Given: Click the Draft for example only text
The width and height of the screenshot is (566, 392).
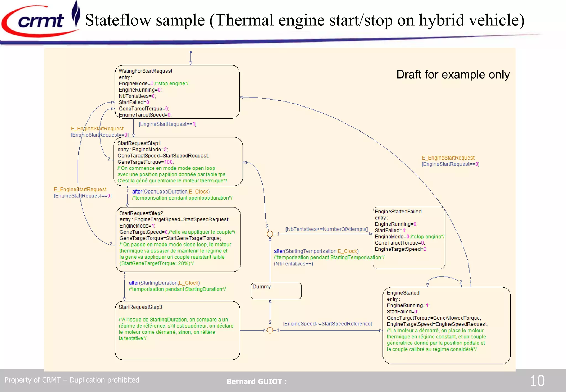Looking at the screenshot, I should click(453, 75).
